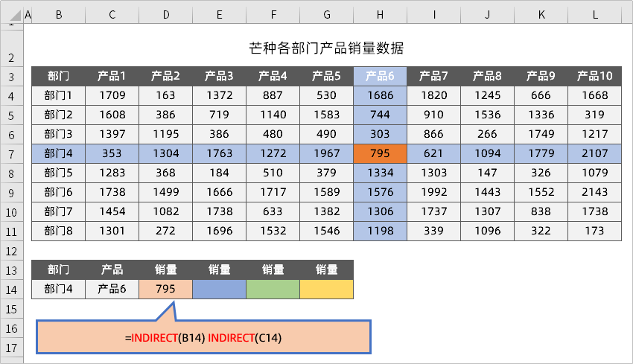Select the row 17 header
633x364 pixels.
point(12,348)
